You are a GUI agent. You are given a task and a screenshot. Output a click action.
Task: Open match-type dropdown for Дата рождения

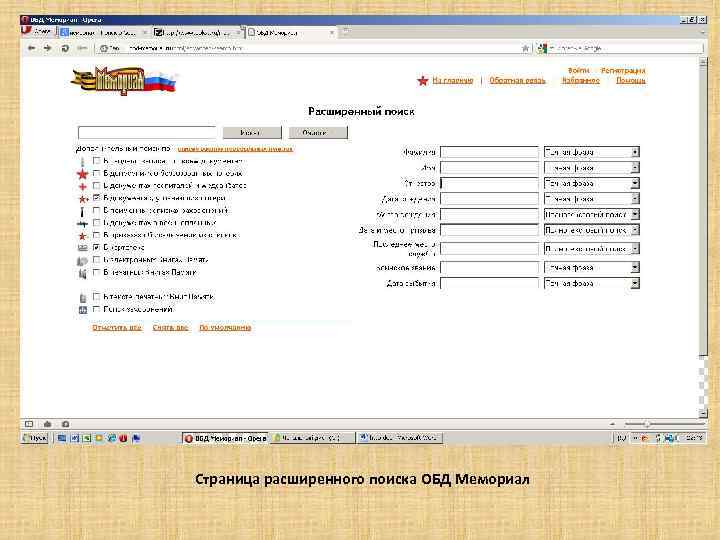coord(591,199)
